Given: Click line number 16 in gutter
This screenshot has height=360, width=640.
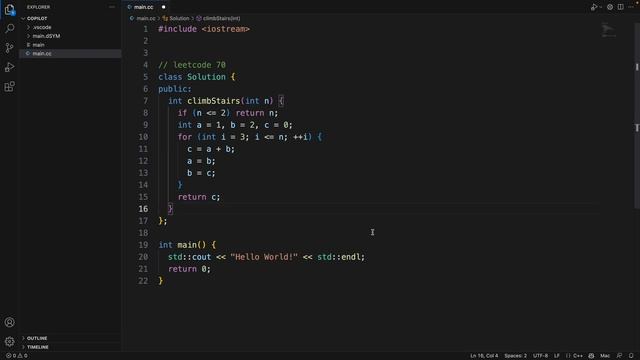Looking at the screenshot, I should click(143, 209).
